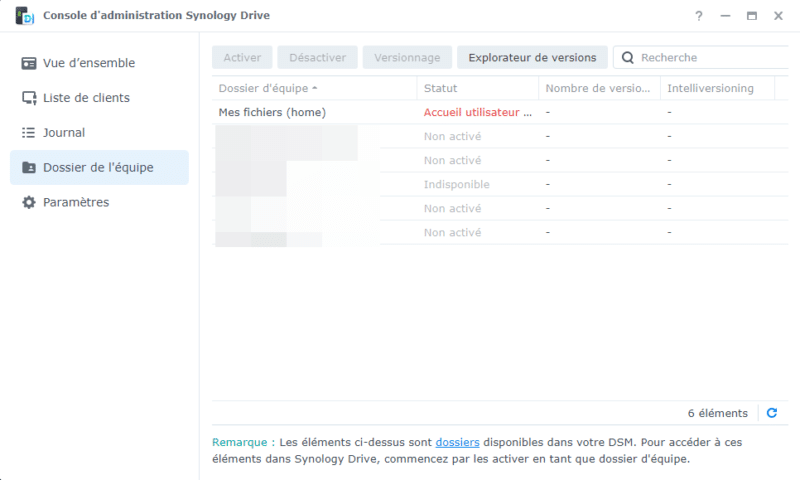
Task: Click the 6 éléments count label
Action: (717, 413)
